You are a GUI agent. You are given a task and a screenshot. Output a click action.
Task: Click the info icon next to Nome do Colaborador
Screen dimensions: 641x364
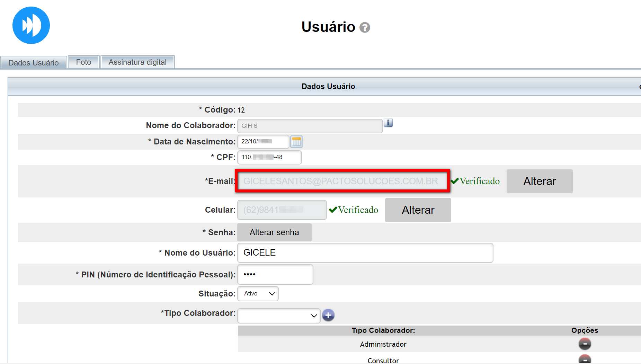(x=388, y=123)
